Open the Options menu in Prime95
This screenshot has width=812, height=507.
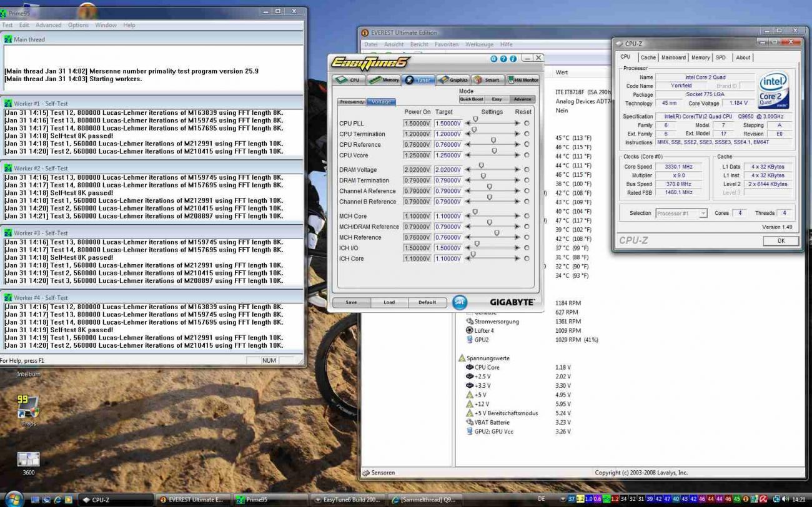(78, 25)
